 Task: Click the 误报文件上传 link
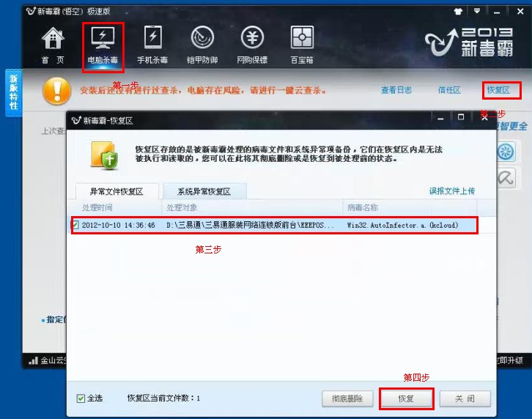coord(452,191)
